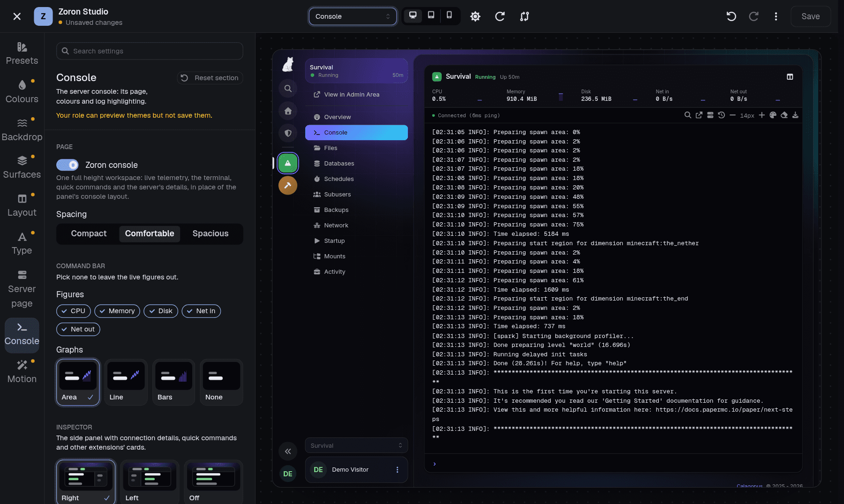This screenshot has height=504, width=844.
Task: Uncheck the Net out figure chip
Action: [x=78, y=330]
